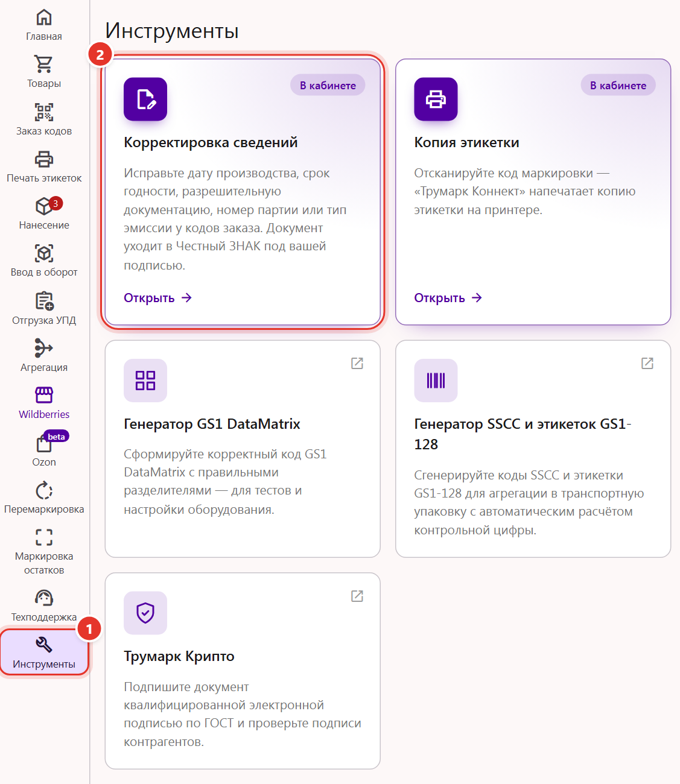Click description starting 'Сгенерируйте коды SSCC'
680x784 pixels.
[529, 502]
